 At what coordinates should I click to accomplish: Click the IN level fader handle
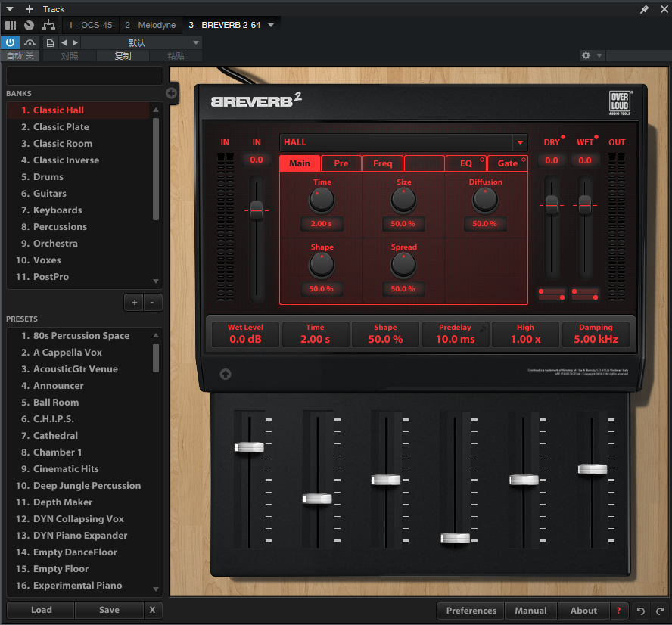tap(257, 210)
